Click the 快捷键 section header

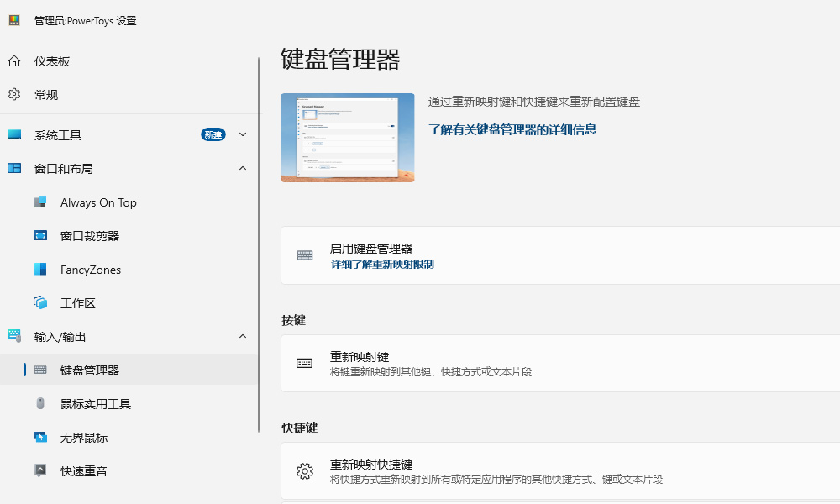click(x=300, y=428)
